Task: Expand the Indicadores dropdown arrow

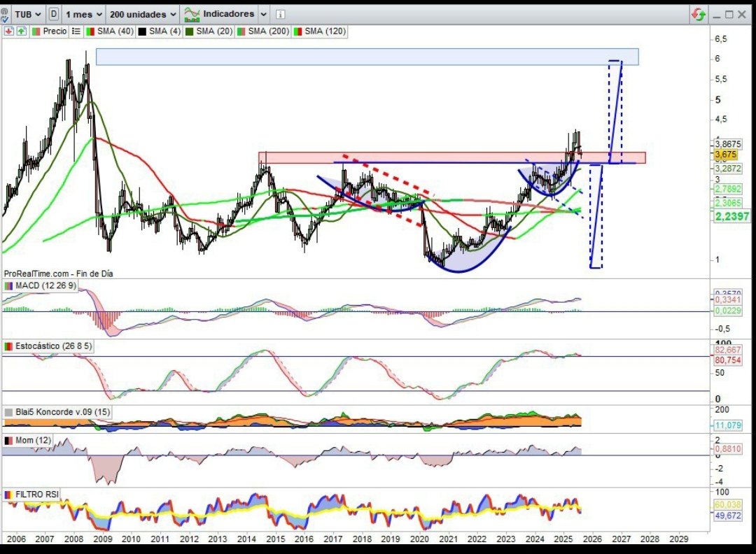Action: click(264, 15)
